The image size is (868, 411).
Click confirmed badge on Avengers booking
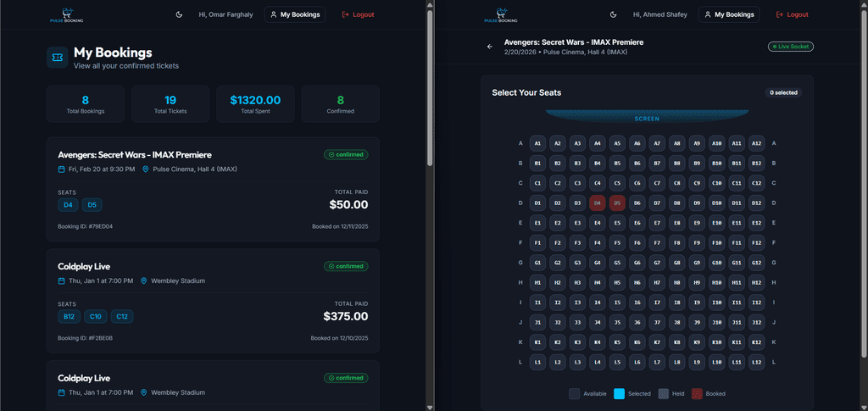pos(346,154)
